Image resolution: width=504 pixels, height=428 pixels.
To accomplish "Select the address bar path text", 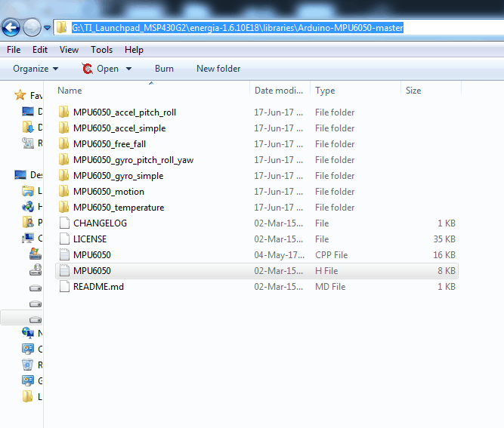I will (x=237, y=28).
